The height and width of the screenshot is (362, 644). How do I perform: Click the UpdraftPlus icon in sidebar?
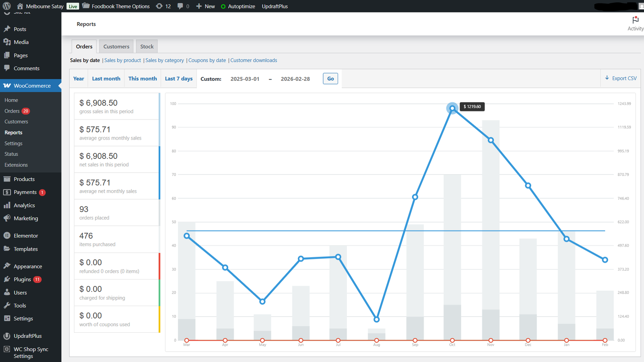[7, 336]
